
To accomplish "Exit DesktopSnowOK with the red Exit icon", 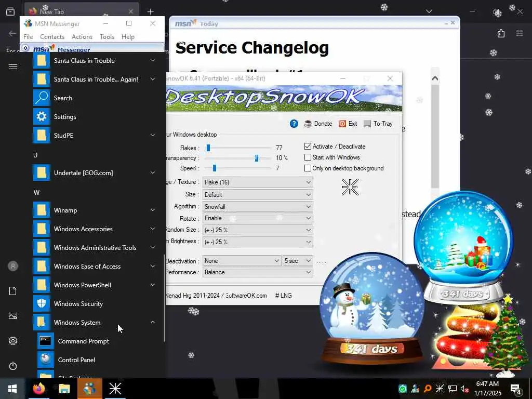I will point(348,124).
